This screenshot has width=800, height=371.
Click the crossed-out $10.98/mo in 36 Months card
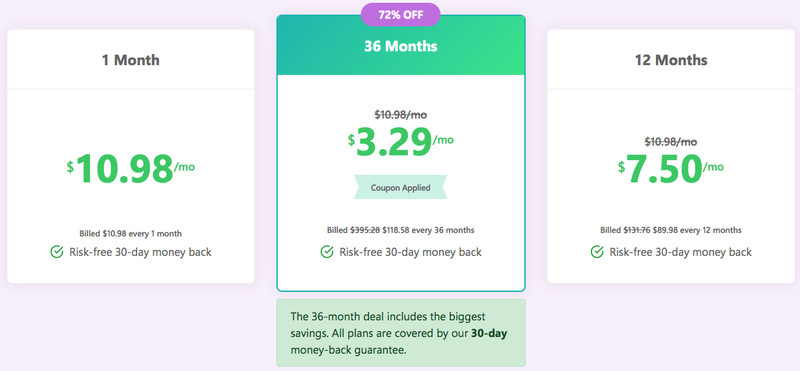click(401, 115)
